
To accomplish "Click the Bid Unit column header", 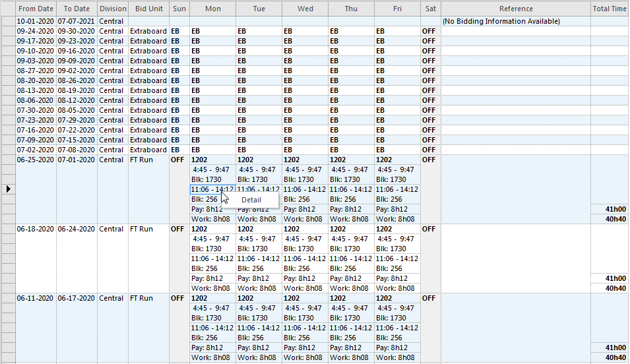I will tap(148, 9).
